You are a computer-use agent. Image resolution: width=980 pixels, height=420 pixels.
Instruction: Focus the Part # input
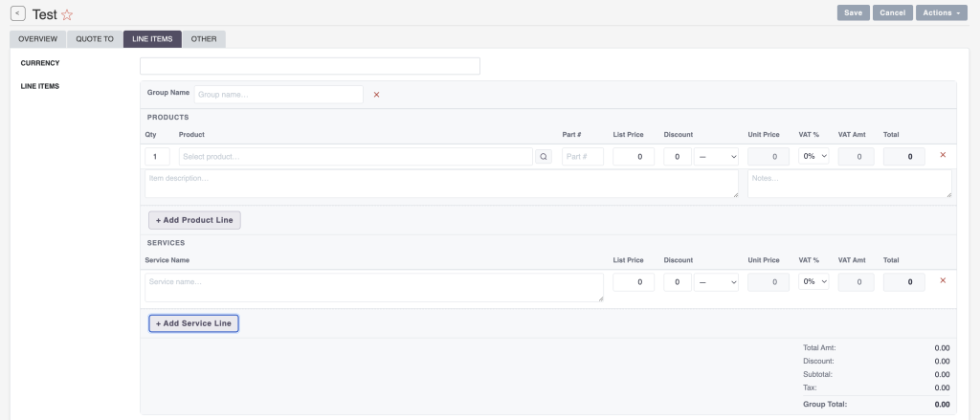click(x=583, y=157)
